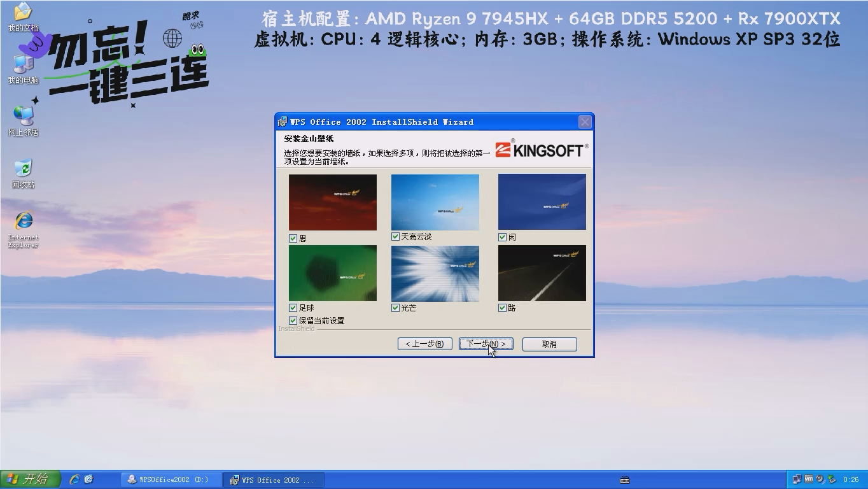The height and width of the screenshot is (489, 868).
Task: Click the InstallShield label in the wizard
Action: pos(297,329)
